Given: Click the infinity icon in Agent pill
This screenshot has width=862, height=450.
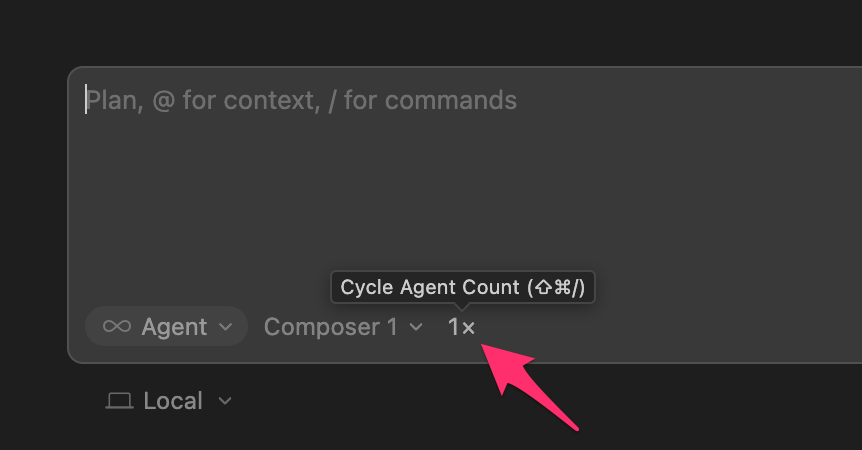Looking at the screenshot, I should (117, 327).
